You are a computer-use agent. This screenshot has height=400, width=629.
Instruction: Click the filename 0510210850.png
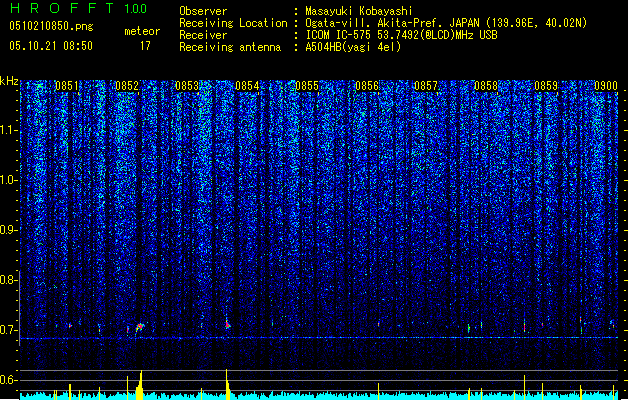click(51, 26)
